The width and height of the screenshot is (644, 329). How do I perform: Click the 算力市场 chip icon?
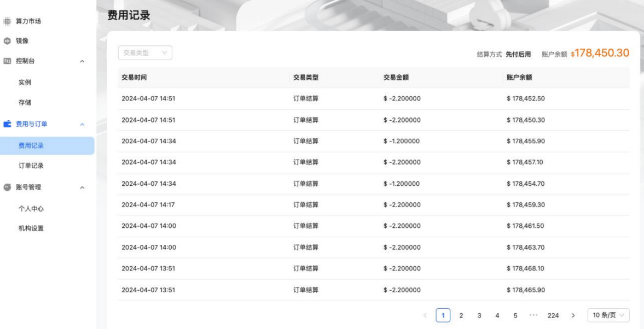point(7,21)
